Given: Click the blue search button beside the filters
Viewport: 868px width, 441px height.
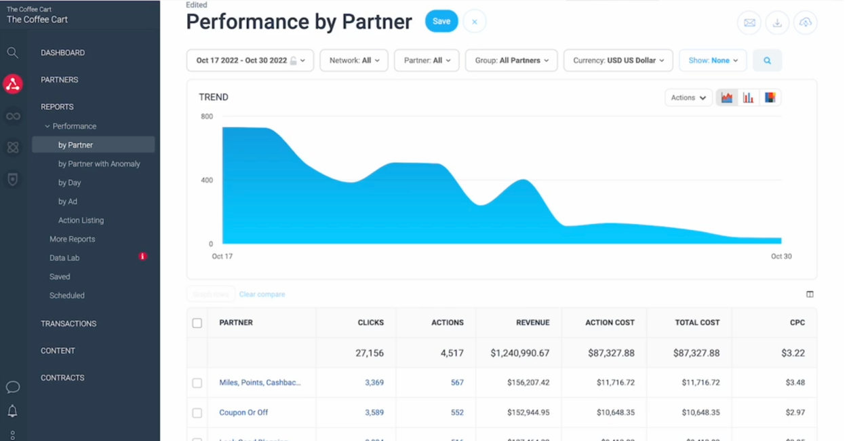Looking at the screenshot, I should [x=767, y=60].
